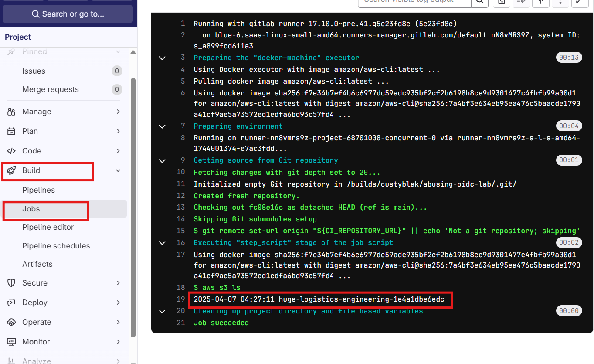Expand the Operate section chevron
This screenshot has height=364, width=594.
click(118, 322)
